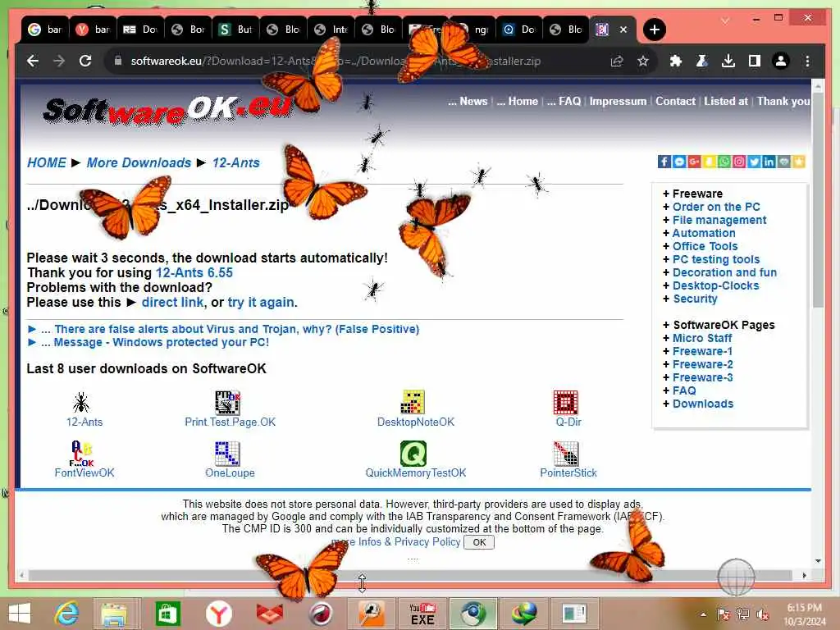This screenshot has height=630, width=840.
Task: Click the vertical page scrollbar thumb
Action: 818,199
